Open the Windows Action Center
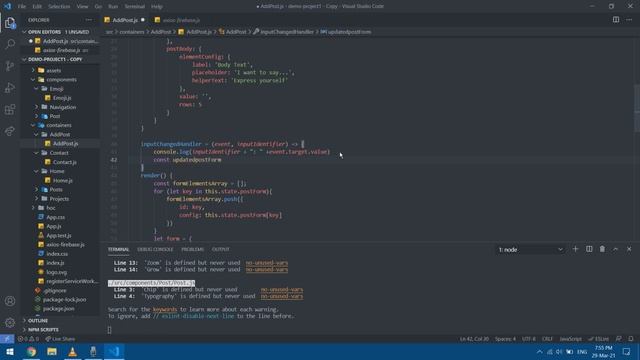This screenshot has width=640, height=360. [x=627, y=351]
